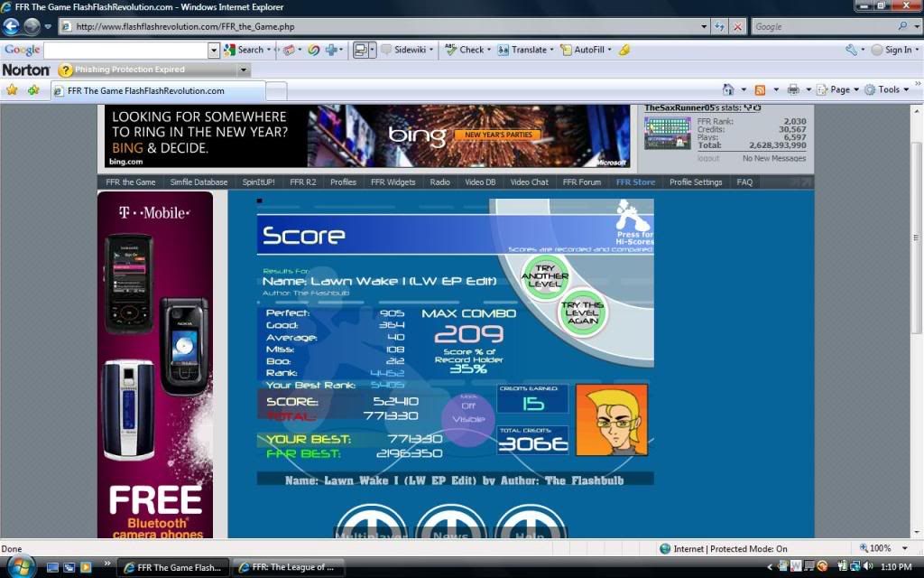Open the 100% zoom level control
Viewport: 924px width, 578px height.
(x=885, y=548)
